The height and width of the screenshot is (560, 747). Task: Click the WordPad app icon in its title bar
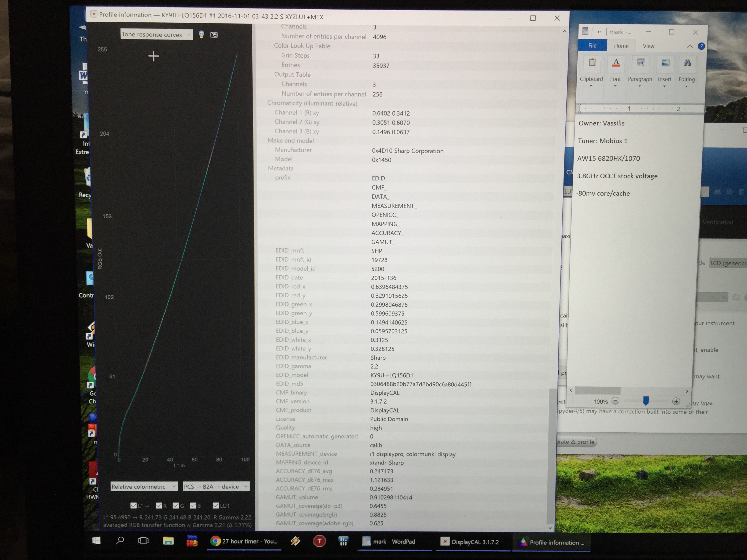[x=585, y=31]
